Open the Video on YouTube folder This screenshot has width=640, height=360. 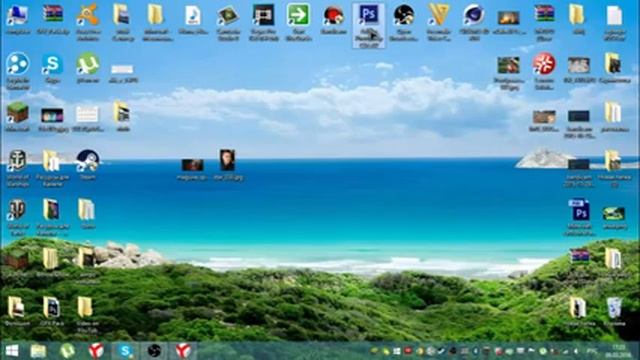(87, 314)
